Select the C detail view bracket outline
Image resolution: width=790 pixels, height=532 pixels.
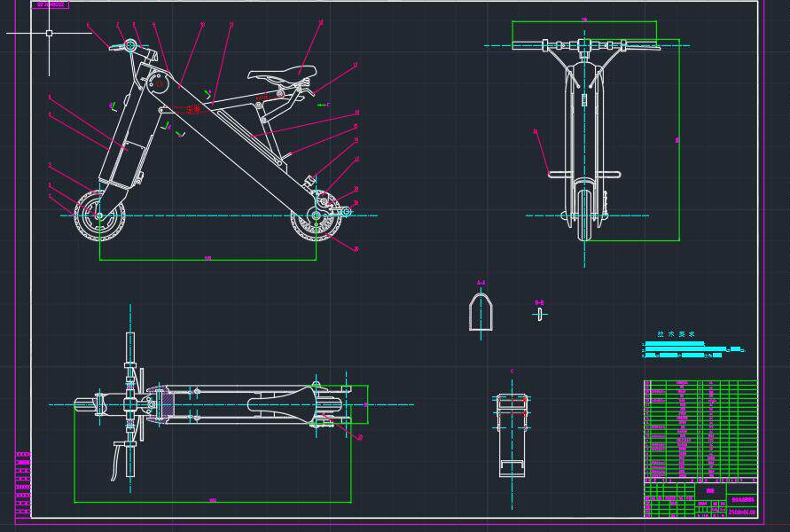pos(512,435)
